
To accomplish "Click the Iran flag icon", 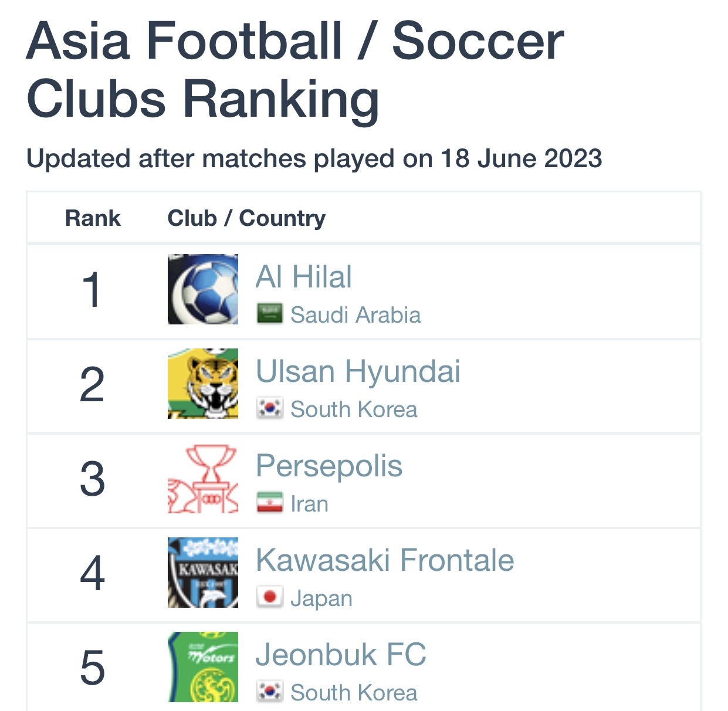I will (270, 503).
